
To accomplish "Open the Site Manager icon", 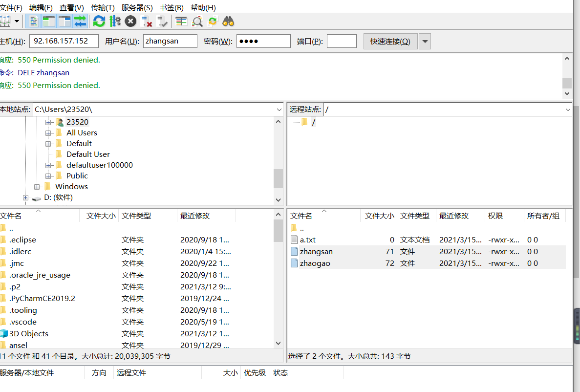I will 5,22.
